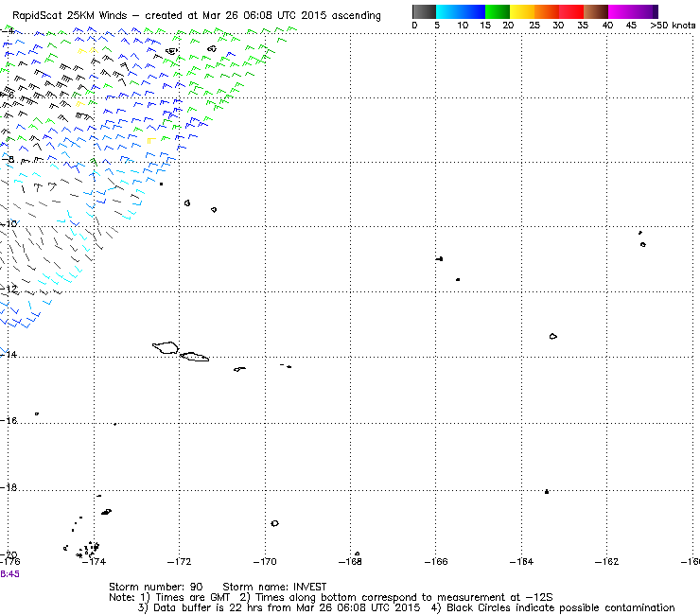The image size is (700, 615).
Task: Click the 'RapidScat 25KM Winds' title text
Action: coord(70,16)
